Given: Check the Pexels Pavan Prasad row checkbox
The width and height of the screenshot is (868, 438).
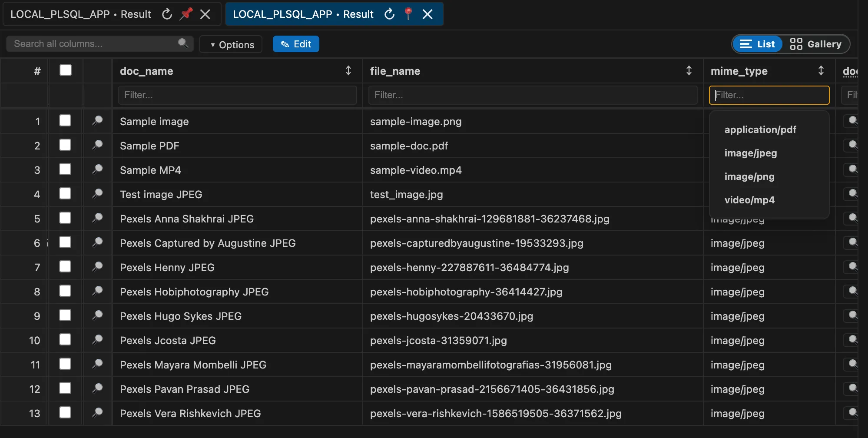Looking at the screenshot, I should [65, 388].
